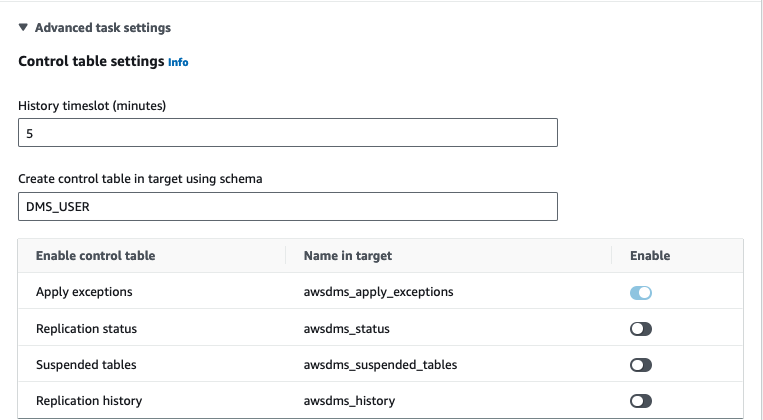Click the Enable control table column header

point(95,256)
